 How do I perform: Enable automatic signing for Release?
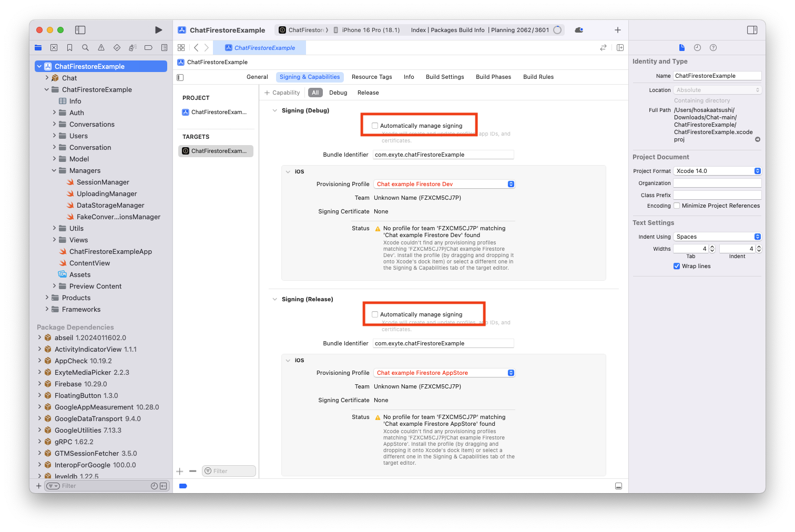click(x=375, y=314)
